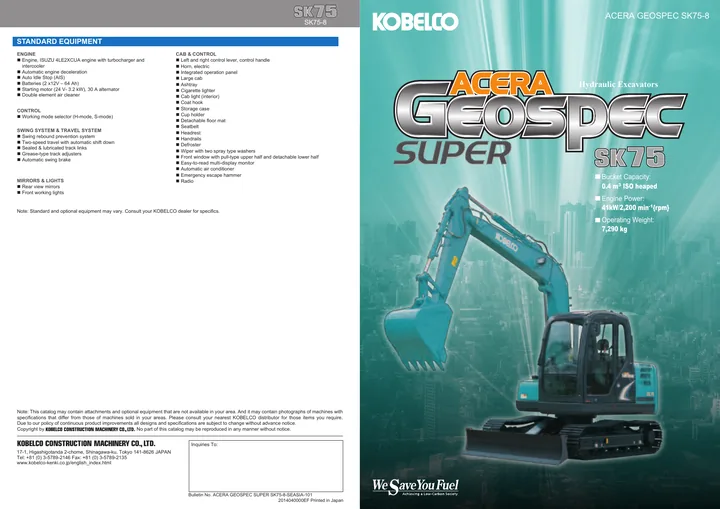This screenshot has width=720, height=509.
Task: Select the ISUZU 4LE2XCUA engine line
Action: coord(81,63)
